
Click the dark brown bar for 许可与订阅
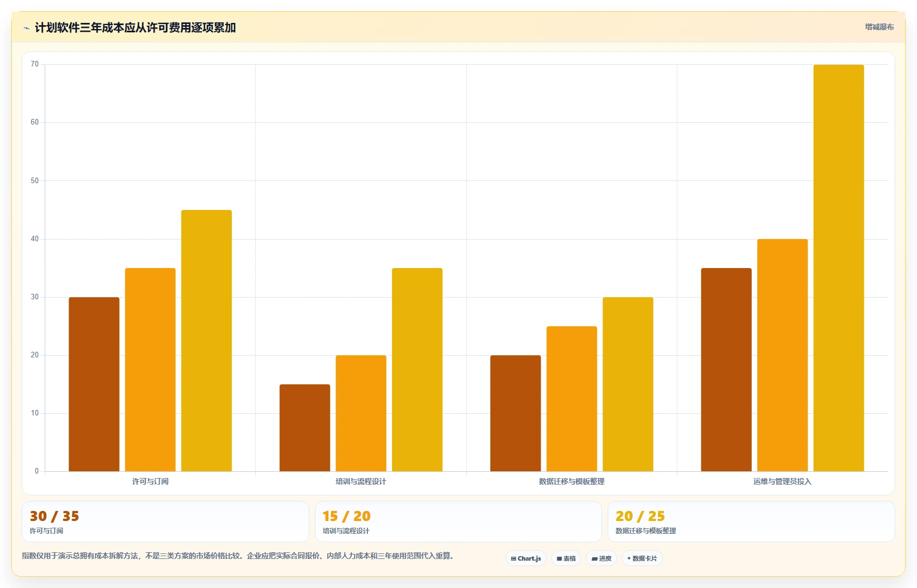[x=94, y=384]
